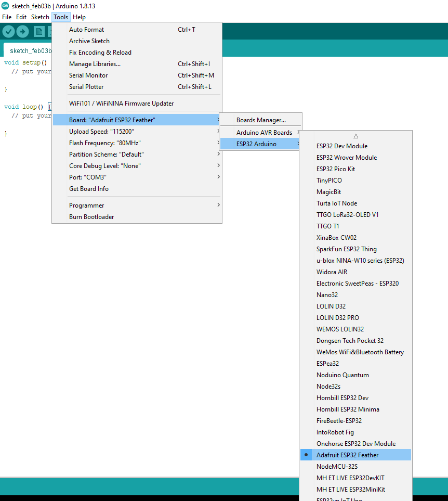448x501 pixels.
Task: Expand the Programmer submenu
Action: (137, 205)
